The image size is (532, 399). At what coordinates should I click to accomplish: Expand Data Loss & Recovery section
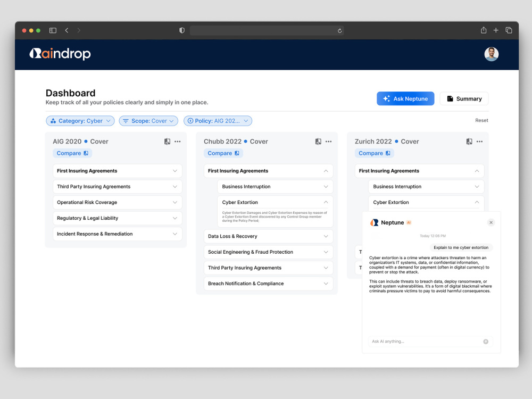click(x=268, y=236)
